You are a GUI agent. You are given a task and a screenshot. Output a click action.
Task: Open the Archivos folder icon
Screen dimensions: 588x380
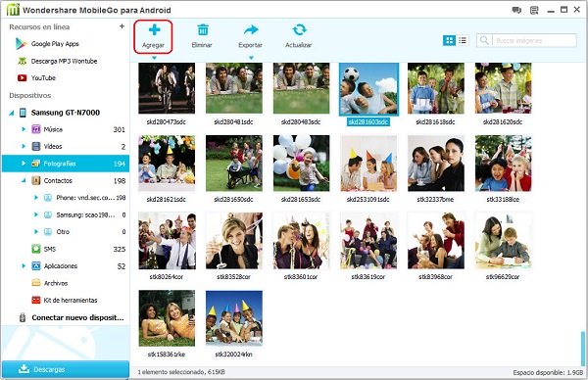tap(35, 283)
